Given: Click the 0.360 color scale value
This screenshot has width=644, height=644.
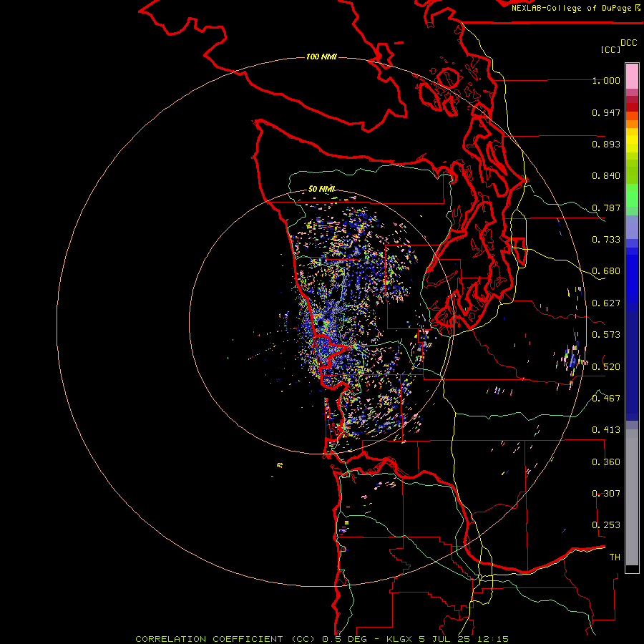Looking at the screenshot, I should tap(606, 462).
